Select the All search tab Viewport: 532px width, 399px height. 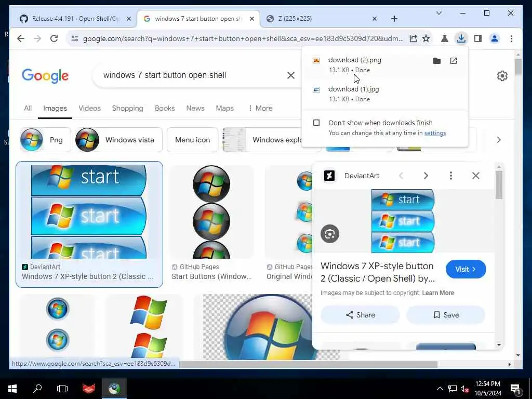[28, 108]
